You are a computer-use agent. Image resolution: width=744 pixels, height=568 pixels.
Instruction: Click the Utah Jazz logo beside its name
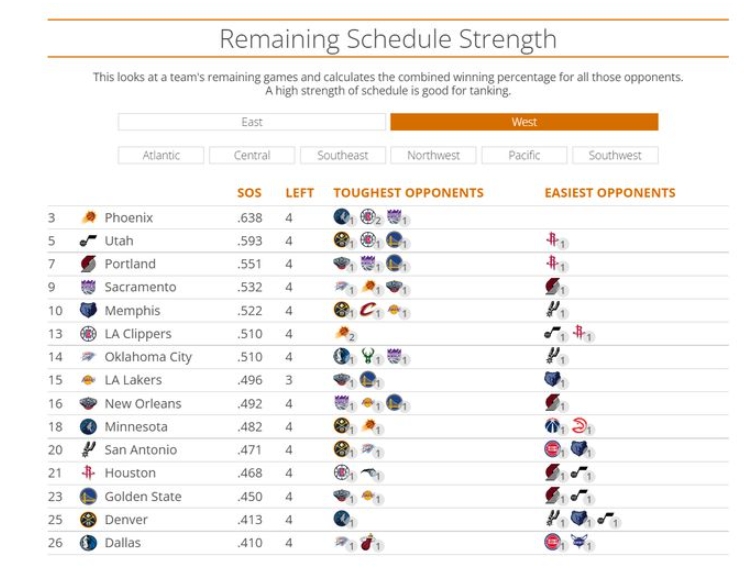coord(88,241)
